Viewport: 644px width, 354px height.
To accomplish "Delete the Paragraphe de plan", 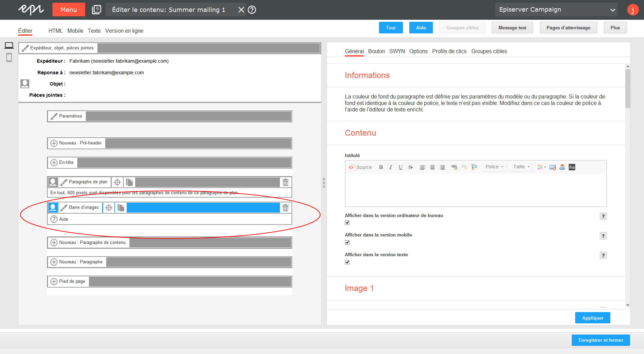I will coord(285,182).
